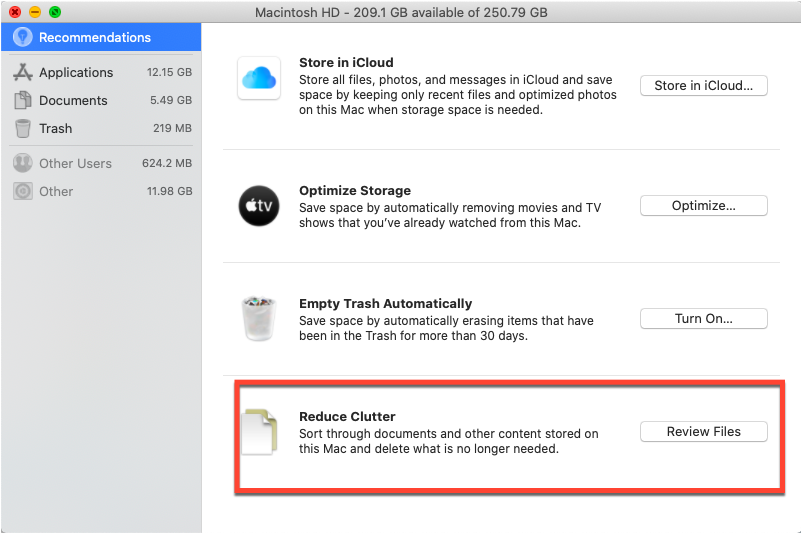Viewport: 801px width, 533px height.
Task: Click the Documents sidebar icon
Action: tap(22, 100)
